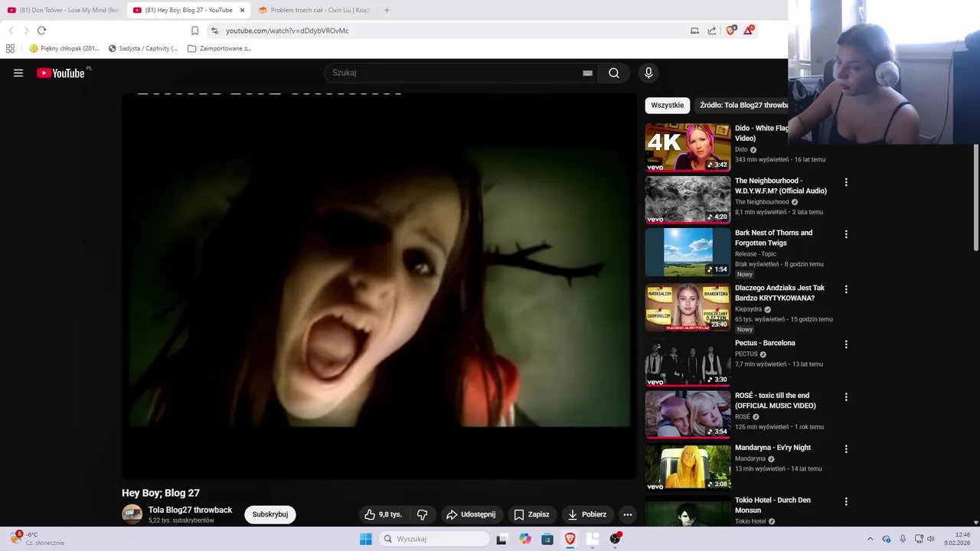Open ROSÉ toxic till the end thumbnail

tap(688, 414)
